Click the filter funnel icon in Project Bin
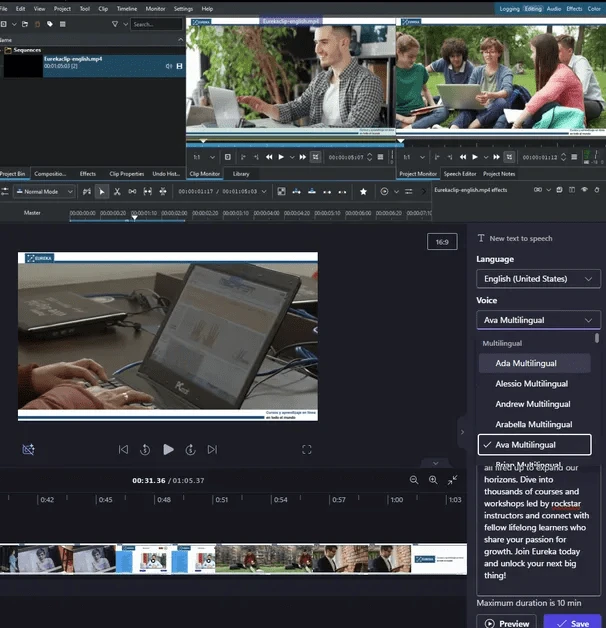 (x=115, y=24)
